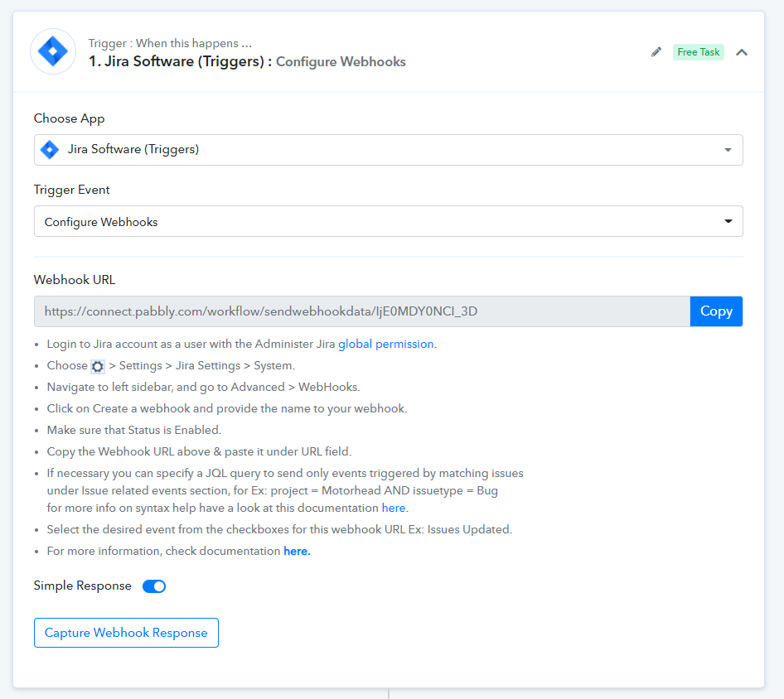
Task: Open the Trigger Event dropdown
Action: (x=389, y=221)
